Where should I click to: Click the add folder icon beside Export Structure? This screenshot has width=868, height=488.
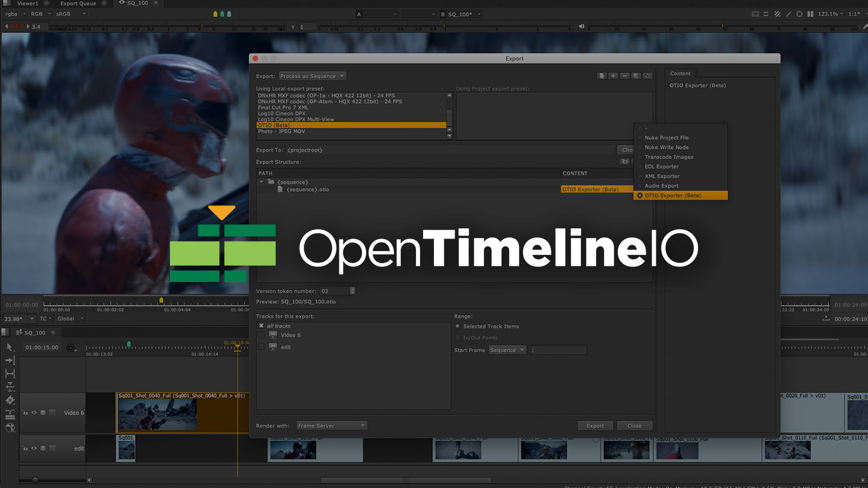pos(625,161)
